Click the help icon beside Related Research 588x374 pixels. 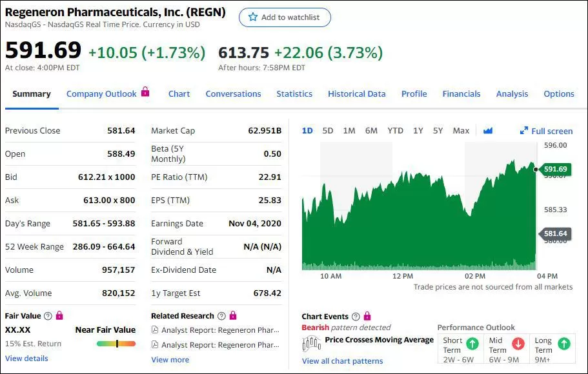tap(221, 316)
